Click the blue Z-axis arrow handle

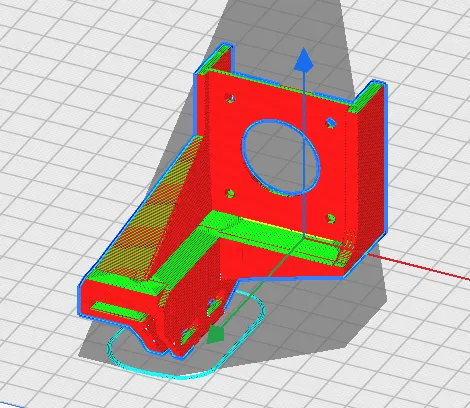click(304, 60)
